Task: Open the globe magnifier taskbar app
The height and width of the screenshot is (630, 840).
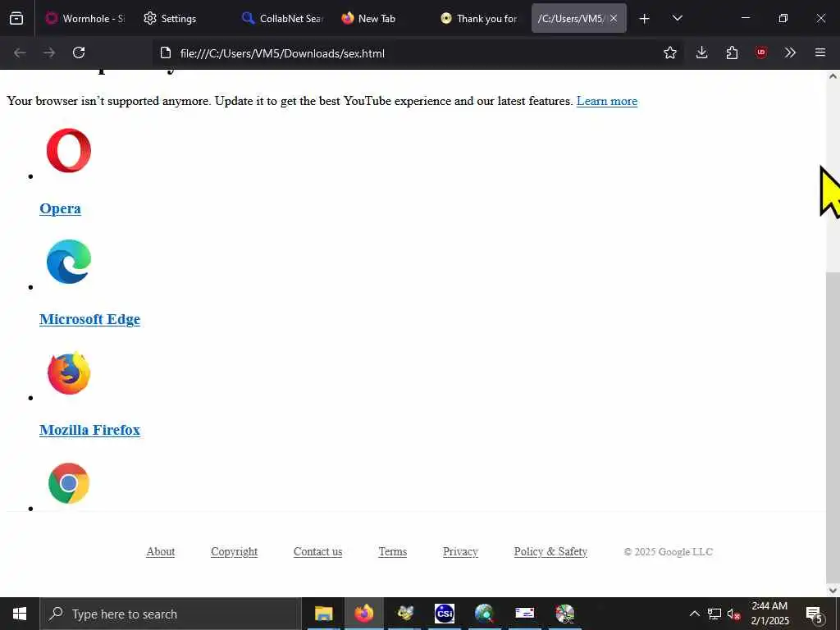Action: [x=484, y=614]
